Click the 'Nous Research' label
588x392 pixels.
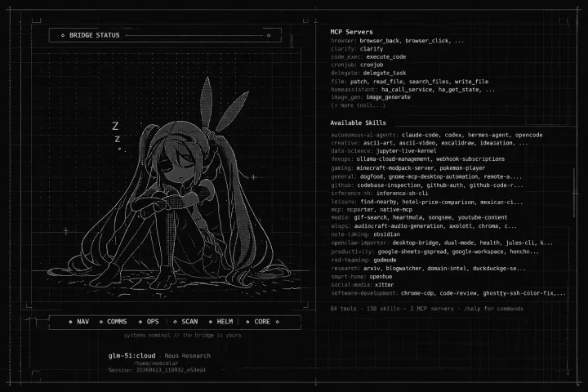pyautogui.click(x=188, y=355)
